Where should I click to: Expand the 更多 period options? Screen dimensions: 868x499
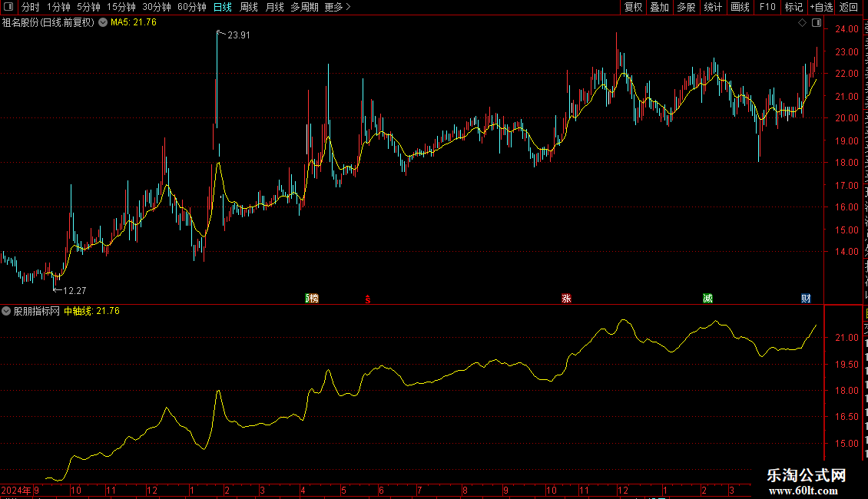click(337, 7)
